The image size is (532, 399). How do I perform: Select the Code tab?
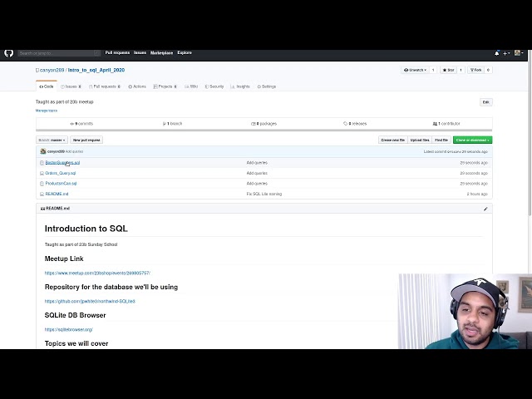tap(47, 86)
